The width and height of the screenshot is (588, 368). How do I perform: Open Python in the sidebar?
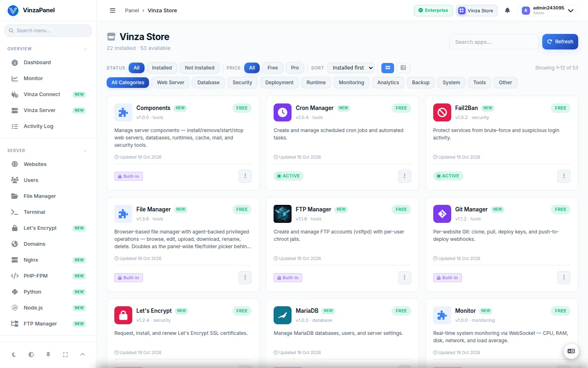pyautogui.click(x=48, y=292)
